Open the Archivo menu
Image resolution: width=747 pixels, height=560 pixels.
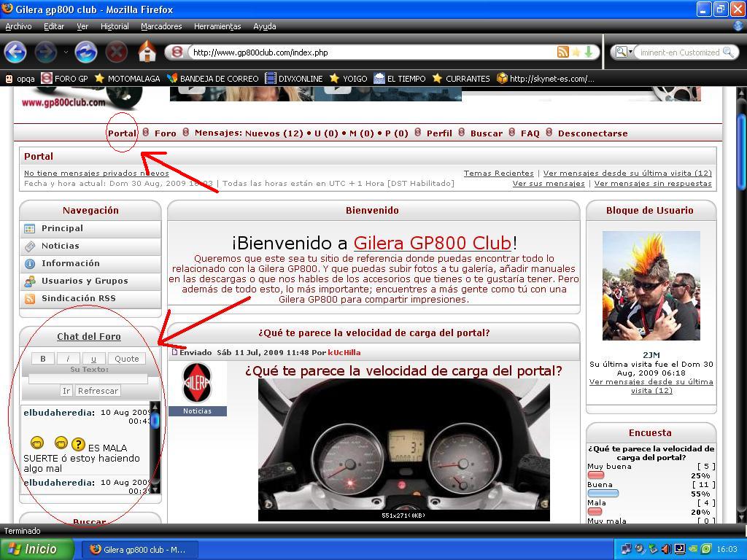[18, 27]
